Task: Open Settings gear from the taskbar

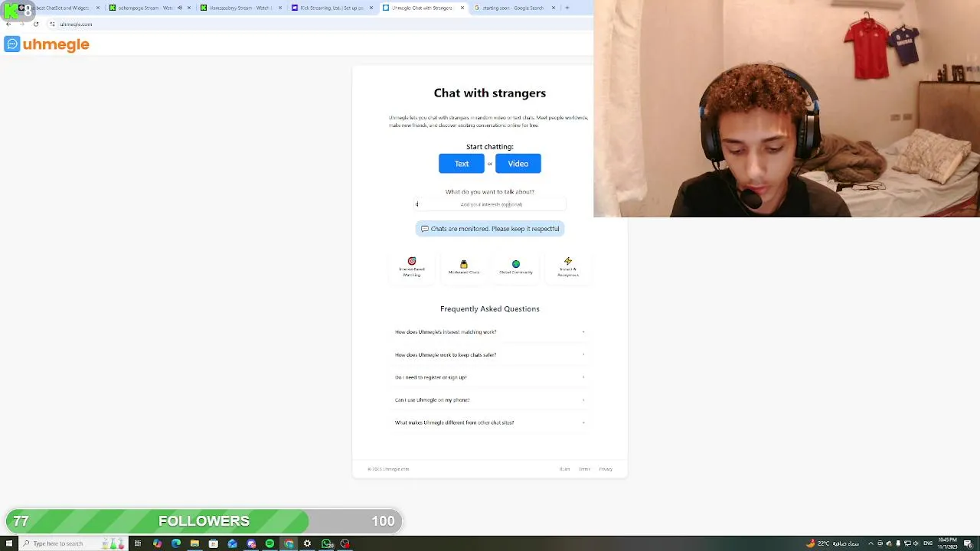Action: (307, 543)
